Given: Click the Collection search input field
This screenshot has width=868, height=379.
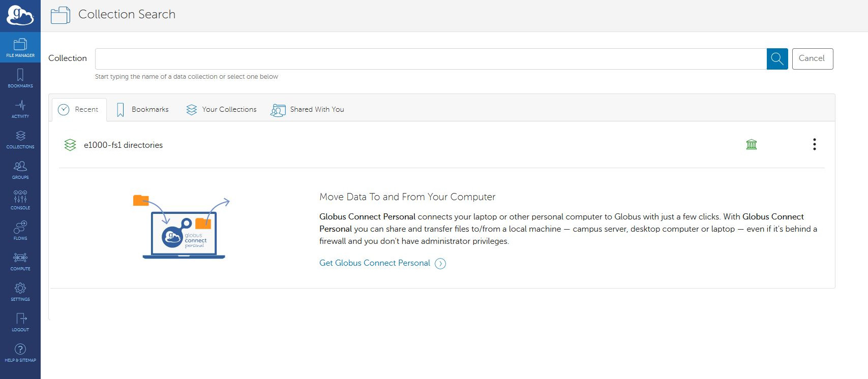Looking at the screenshot, I should coord(430,59).
